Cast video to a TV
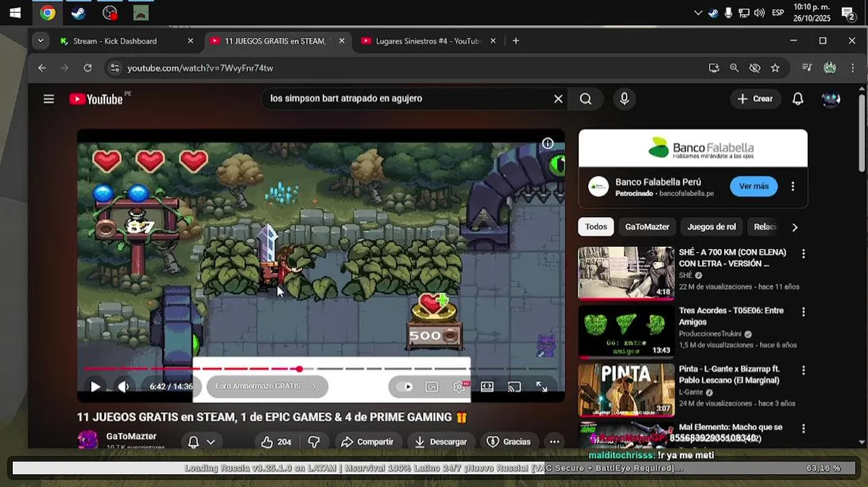The image size is (868, 487). [514, 386]
